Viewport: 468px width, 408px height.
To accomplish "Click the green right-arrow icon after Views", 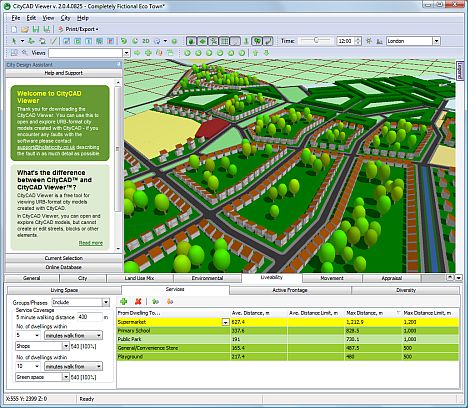I will tap(137, 53).
